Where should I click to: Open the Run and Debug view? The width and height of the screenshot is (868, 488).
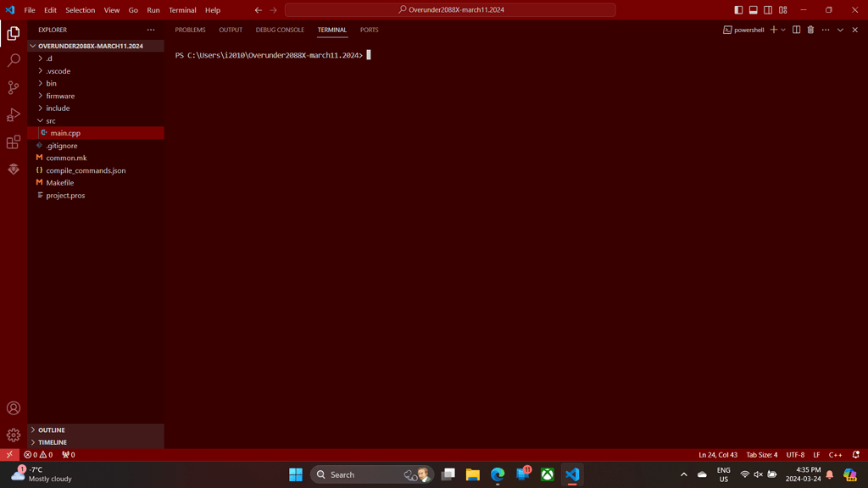pyautogui.click(x=13, y=114)
